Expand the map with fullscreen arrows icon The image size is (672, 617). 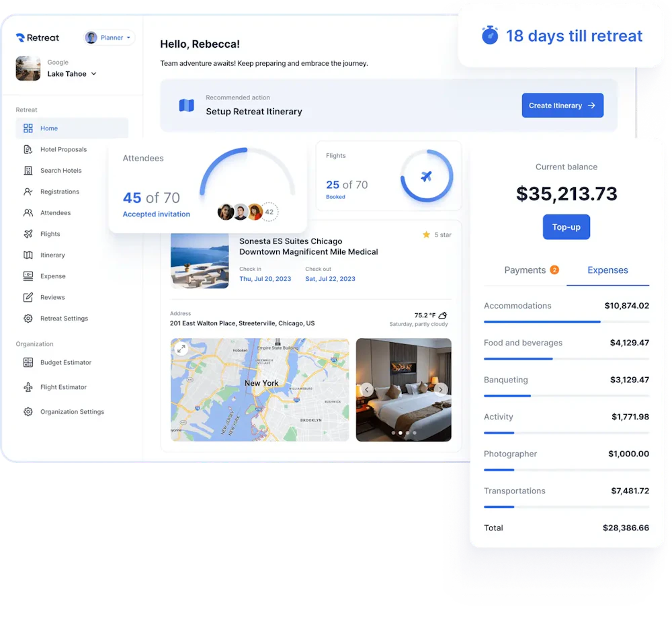[181, 349]
